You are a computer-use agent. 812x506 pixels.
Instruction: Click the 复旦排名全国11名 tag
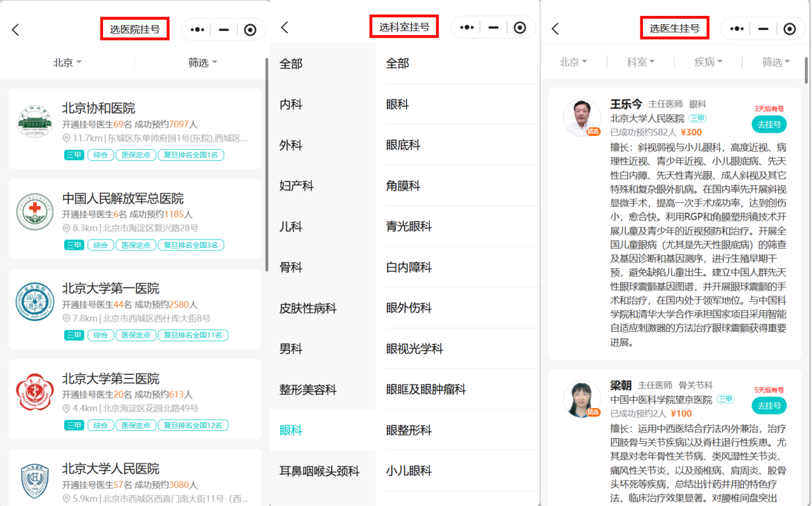click(193, 335)
